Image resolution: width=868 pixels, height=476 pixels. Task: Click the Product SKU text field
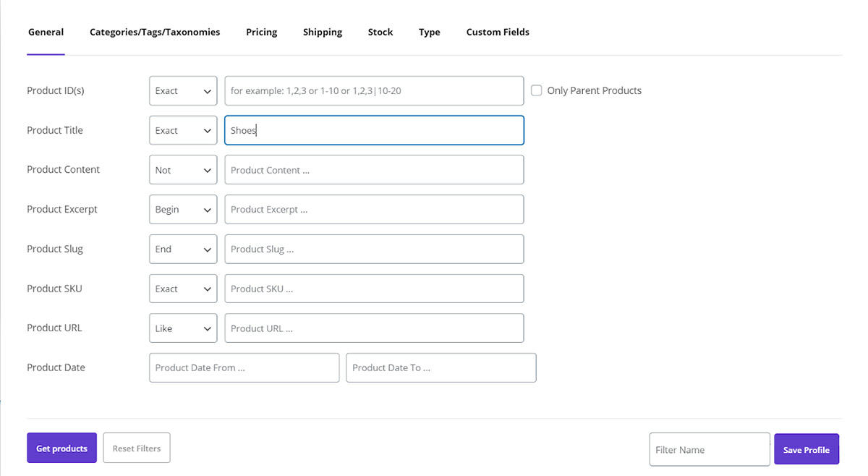pyautogui.click(x=374, y=289)
